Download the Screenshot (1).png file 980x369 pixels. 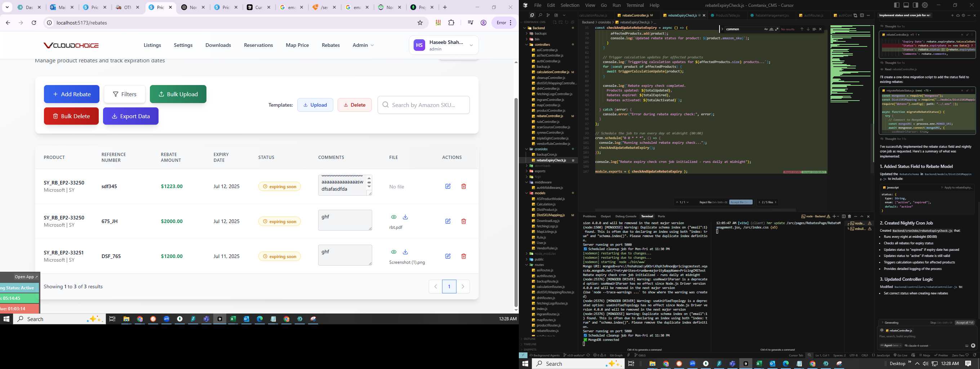[x=405, y=252]
